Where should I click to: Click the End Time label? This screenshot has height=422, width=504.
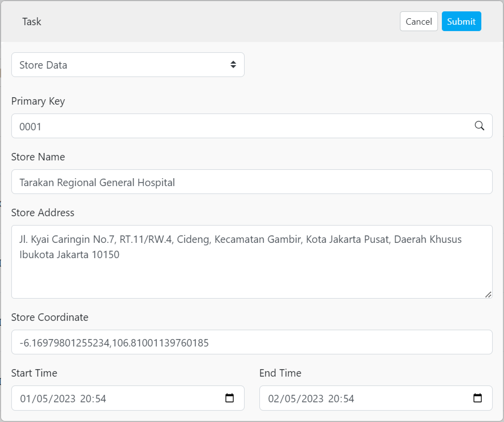click(280, 373)
